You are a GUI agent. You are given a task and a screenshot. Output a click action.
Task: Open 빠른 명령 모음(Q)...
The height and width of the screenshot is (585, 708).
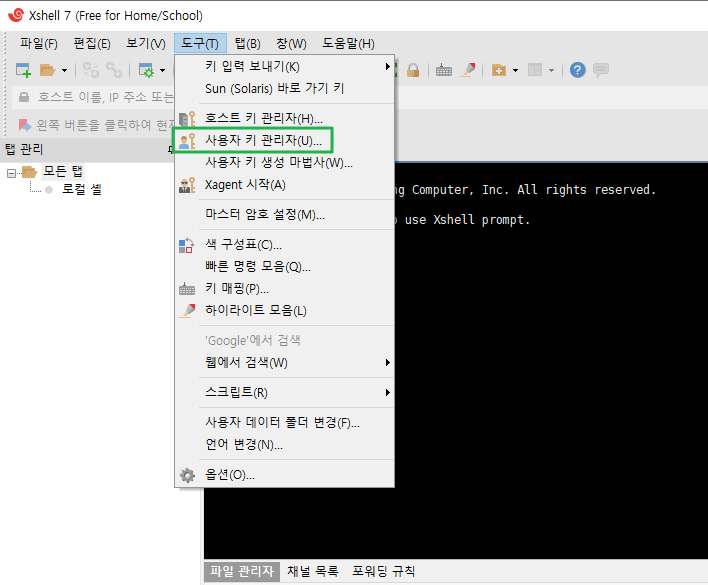coord(284,266)
